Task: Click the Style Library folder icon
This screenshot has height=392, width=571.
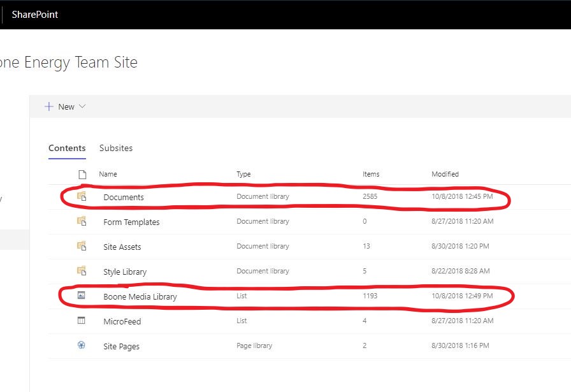Action: (x=82, y=271)
